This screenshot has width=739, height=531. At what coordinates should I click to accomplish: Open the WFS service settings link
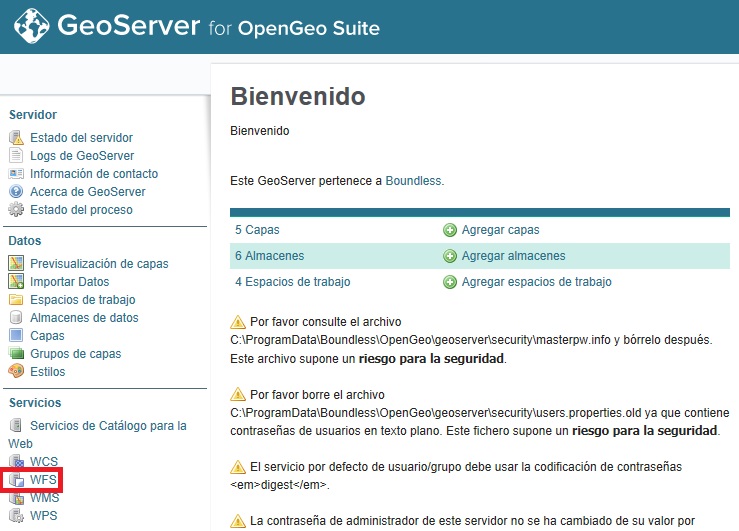coord(43,480)
